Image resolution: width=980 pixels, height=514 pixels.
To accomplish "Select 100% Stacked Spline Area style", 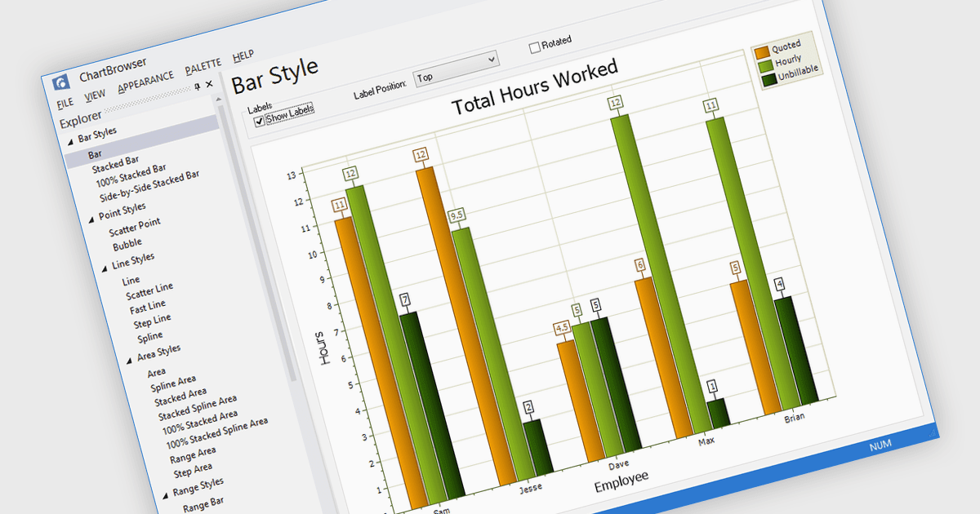I will [x=217, y=433].
